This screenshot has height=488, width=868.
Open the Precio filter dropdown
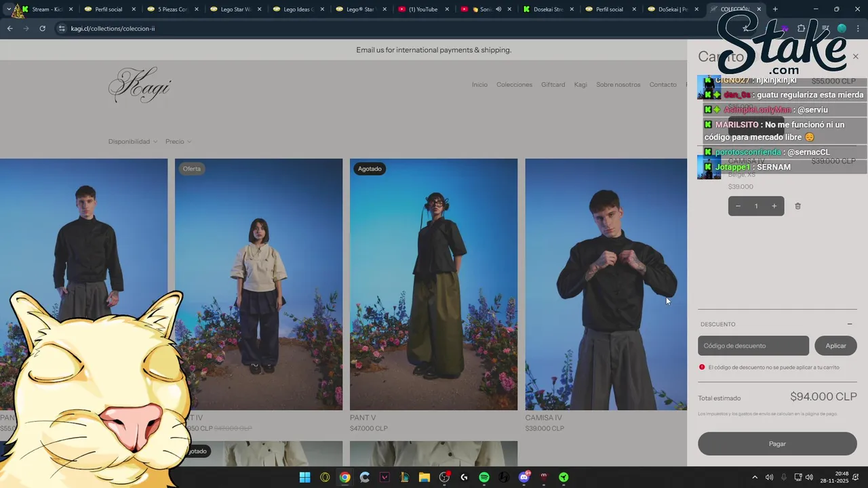(178, 142)
